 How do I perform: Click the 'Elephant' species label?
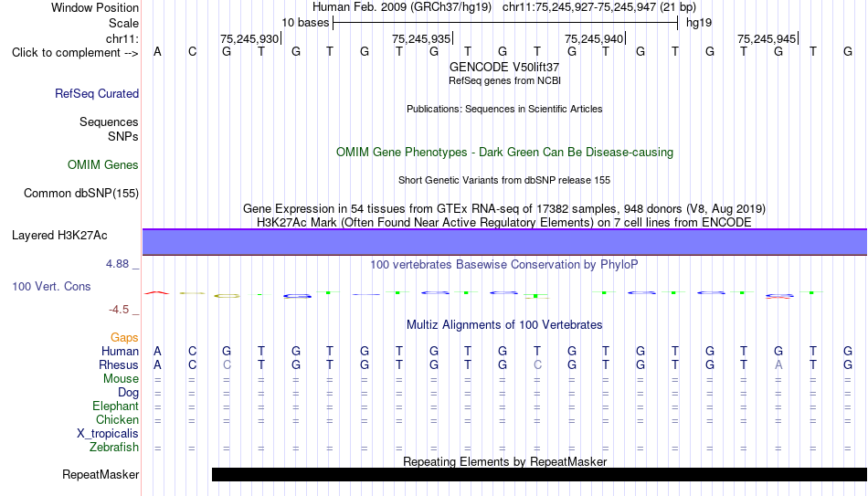coord(116,406)
